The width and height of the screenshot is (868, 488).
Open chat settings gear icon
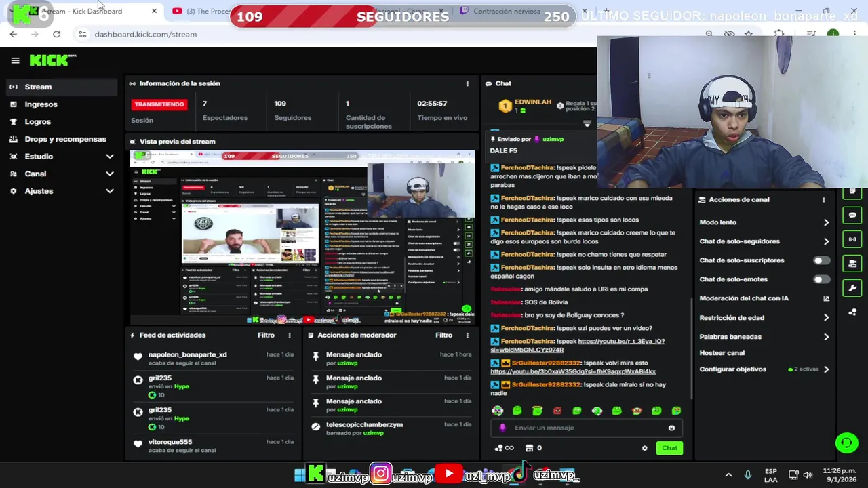[x=644, y=448]
